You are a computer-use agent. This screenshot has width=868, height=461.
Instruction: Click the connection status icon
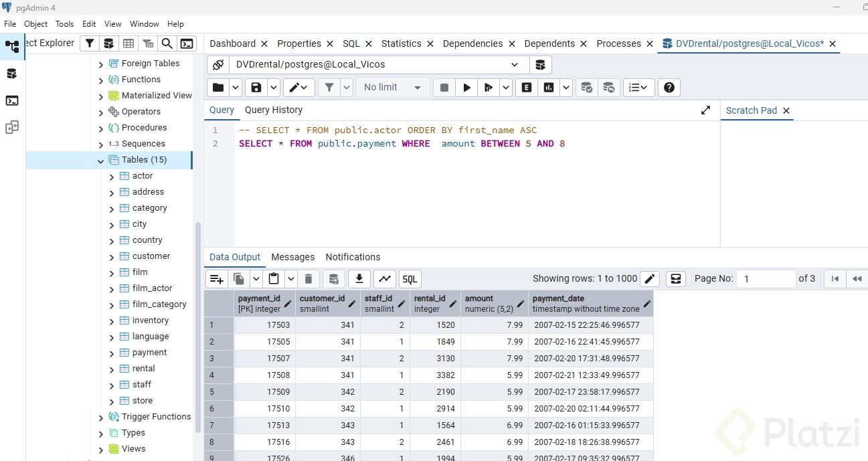[218, 65]
